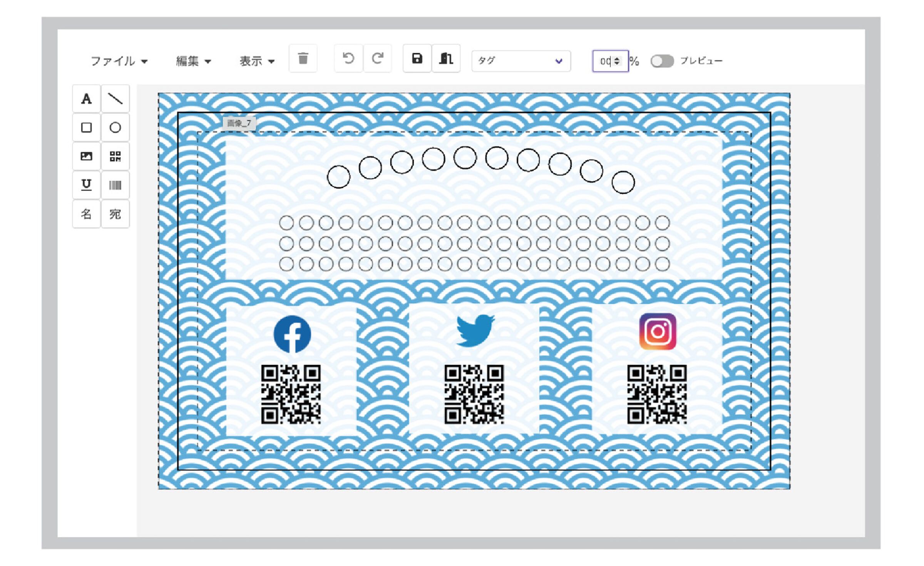Click the 画像_7 label tag
924x566 pixels.
coord(239,123)
